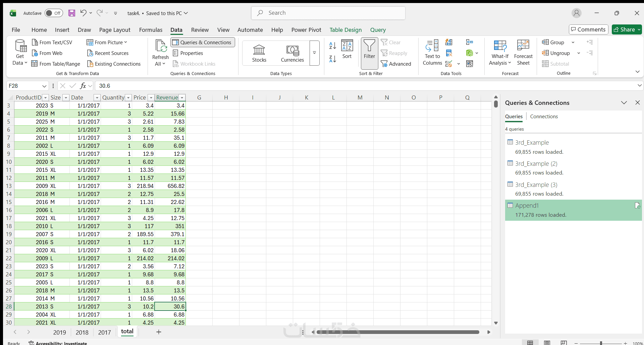Open ProductID column filter dropdown
Image resolution: width=644 pixels, height=345 pixels.
pos(46,98)
